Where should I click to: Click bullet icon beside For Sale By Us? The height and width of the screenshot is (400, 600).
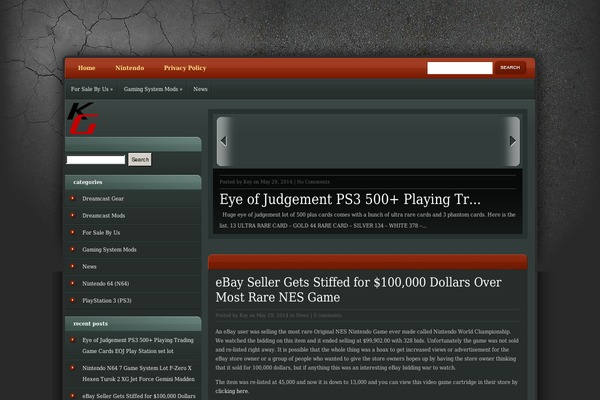(x=72, y=232)
